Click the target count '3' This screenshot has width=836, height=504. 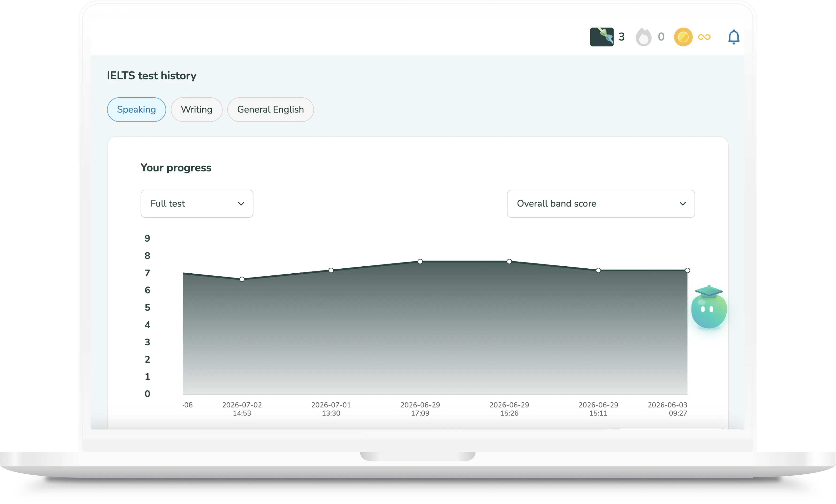621,37
